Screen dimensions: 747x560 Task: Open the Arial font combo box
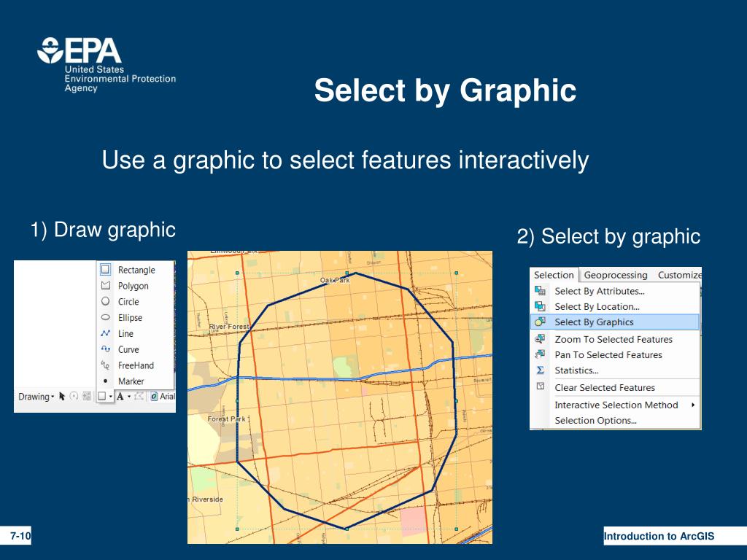pyautogui.click(x=163, y=396)
